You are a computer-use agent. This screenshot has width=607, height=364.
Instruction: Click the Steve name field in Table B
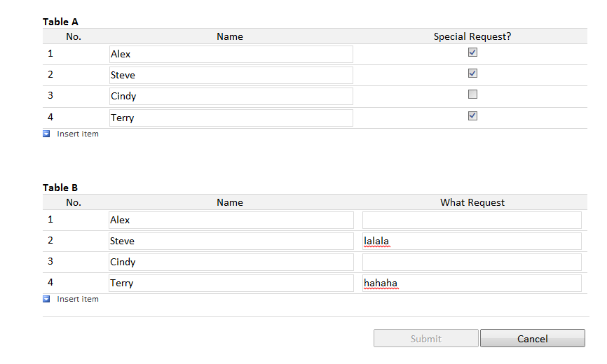pos(231,241)
